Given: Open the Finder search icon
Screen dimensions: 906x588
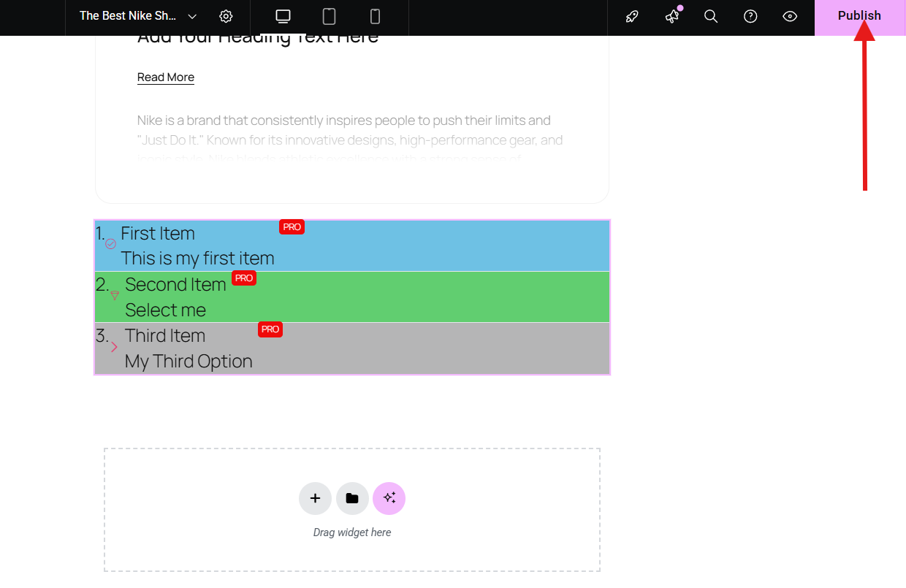Looking at the screenshot, I should click(x=711, y=16).
